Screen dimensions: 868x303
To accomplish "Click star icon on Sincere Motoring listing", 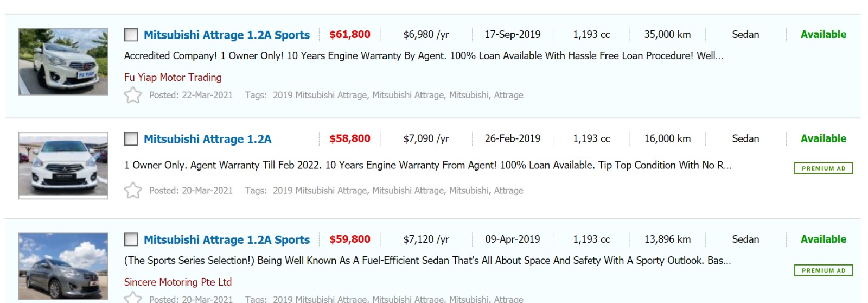I will [133, 298].
